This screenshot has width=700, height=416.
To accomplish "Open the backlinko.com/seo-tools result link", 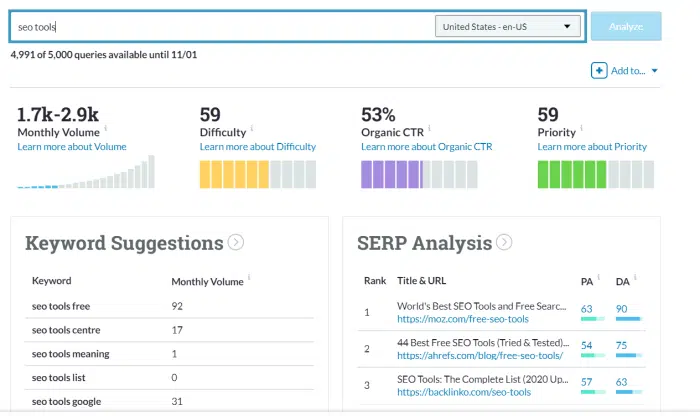I will 464,392.
